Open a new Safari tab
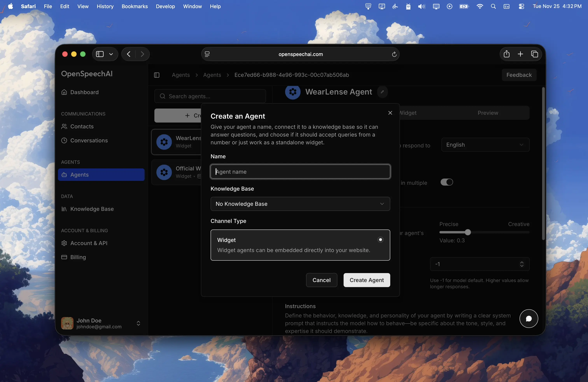Screen dimensions: 588x382 [x=520, y=54]
